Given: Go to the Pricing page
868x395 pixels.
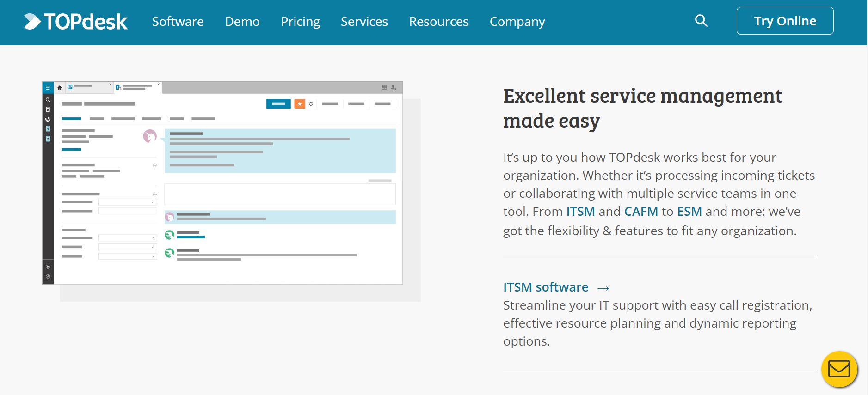Looking at the screenshot, I should coord(300,22).
